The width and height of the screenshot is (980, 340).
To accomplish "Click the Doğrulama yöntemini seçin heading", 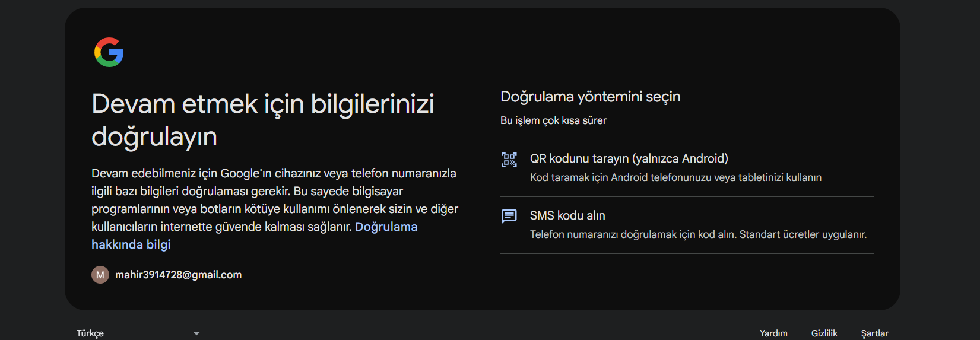I will [x=591, y=97].
